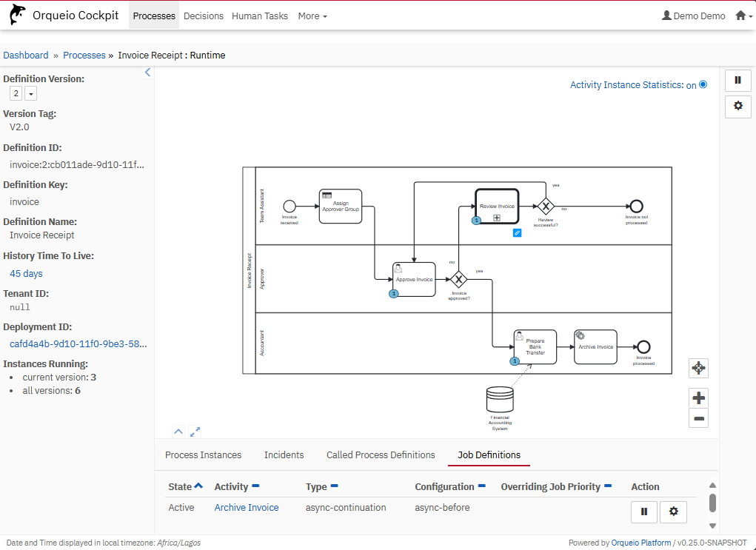This screenshot has width=756, height=550.
Task: Open the home icon dropdown menu
Action: 743,16
